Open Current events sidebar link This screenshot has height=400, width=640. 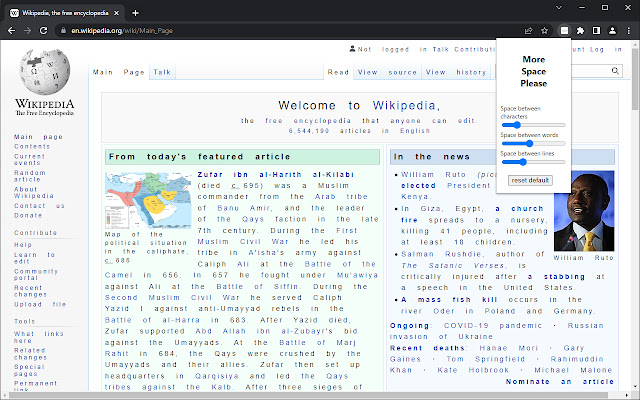[x=29, y=160]
